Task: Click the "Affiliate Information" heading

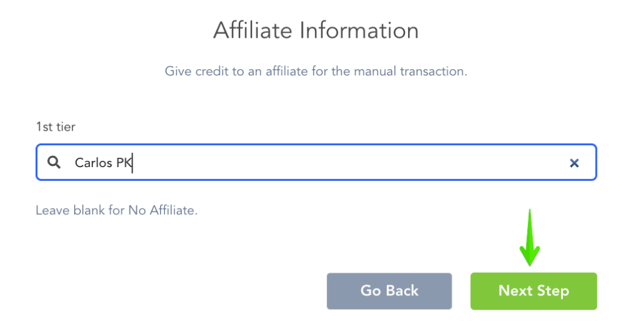Action: (x=316, y=30)
